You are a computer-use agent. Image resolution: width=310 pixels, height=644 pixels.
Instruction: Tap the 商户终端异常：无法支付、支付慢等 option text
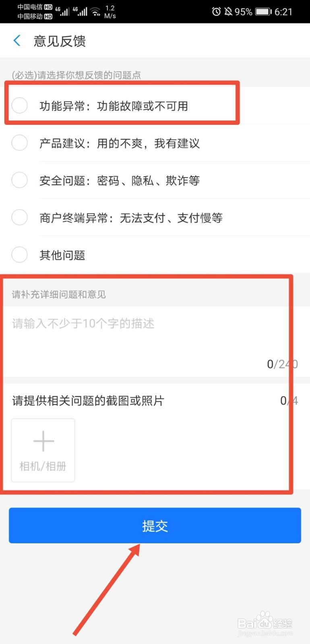click(x=131, y=218)
